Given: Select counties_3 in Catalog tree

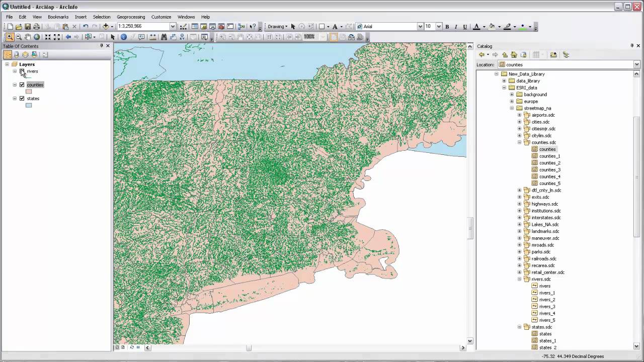Looking at the screenshot, I should (549, 170).
